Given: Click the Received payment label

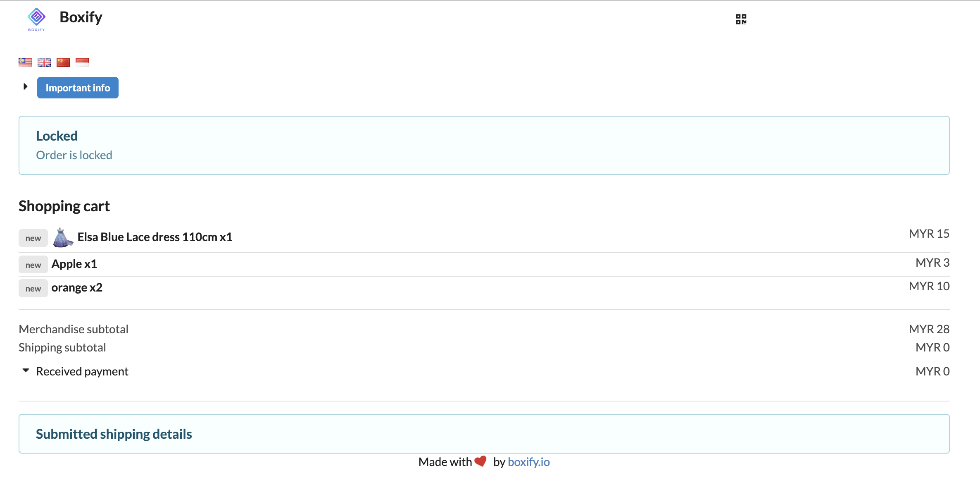Looking at the screenshot, I should pos(82,371).
